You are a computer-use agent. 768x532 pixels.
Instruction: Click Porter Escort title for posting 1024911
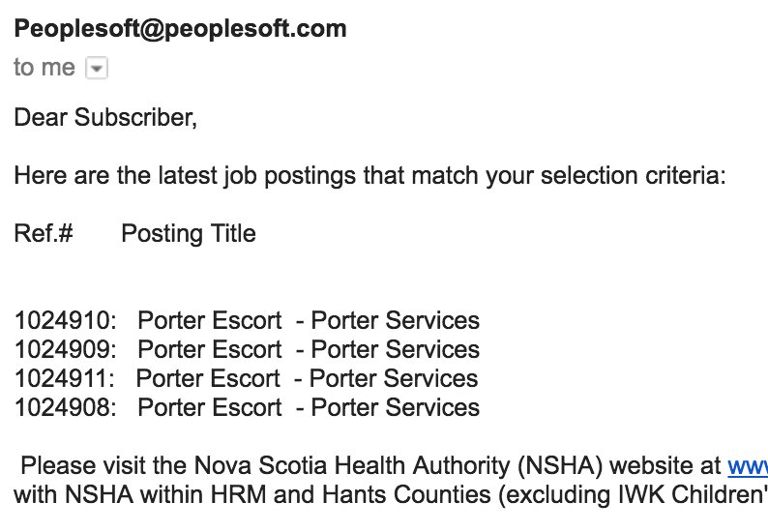click(207, 378)
